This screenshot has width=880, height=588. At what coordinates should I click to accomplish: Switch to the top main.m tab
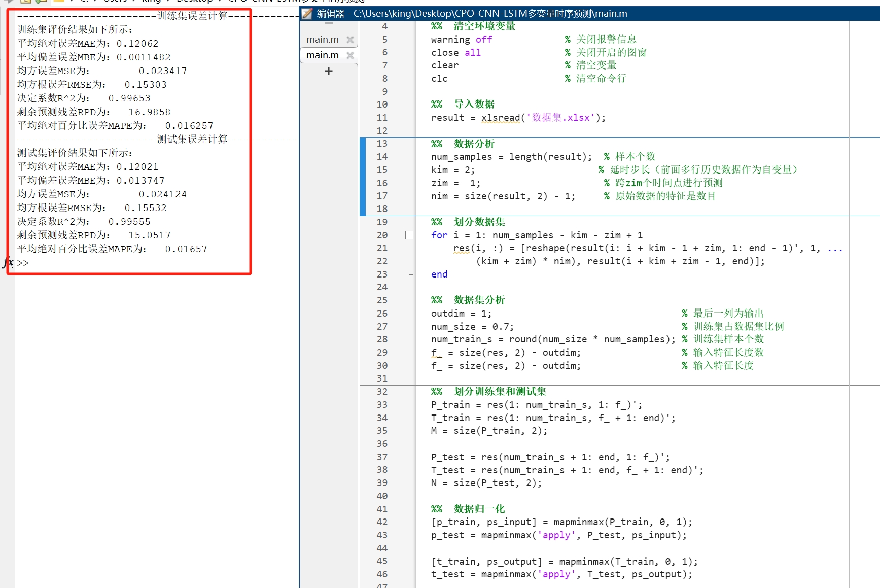pos(322,39)
